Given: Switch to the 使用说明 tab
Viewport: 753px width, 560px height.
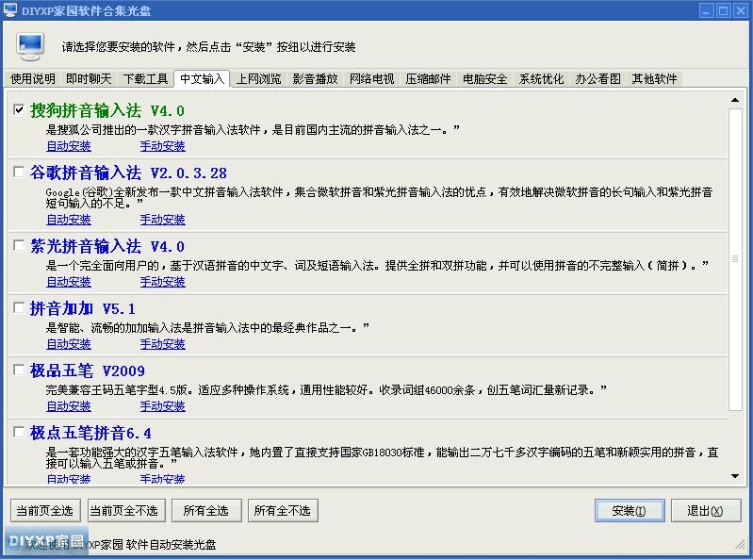Looking at the screenshot, I should (x=33, y=79).
